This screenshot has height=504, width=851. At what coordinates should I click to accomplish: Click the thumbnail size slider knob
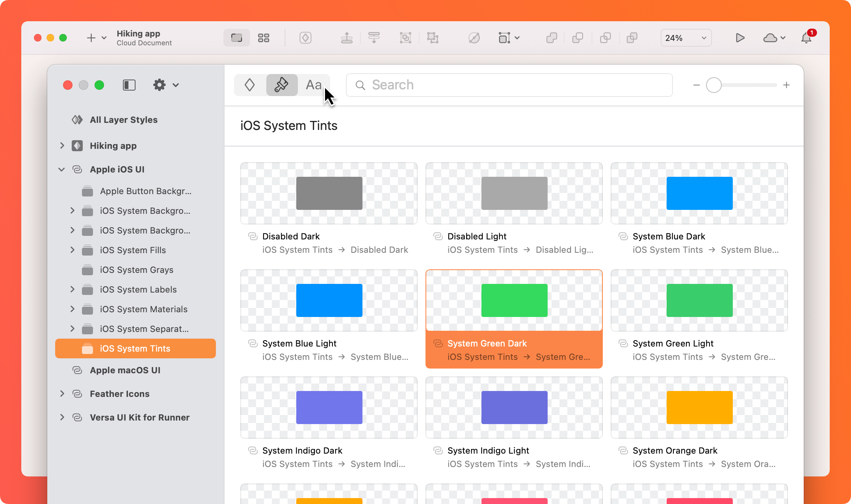point(714,85)
